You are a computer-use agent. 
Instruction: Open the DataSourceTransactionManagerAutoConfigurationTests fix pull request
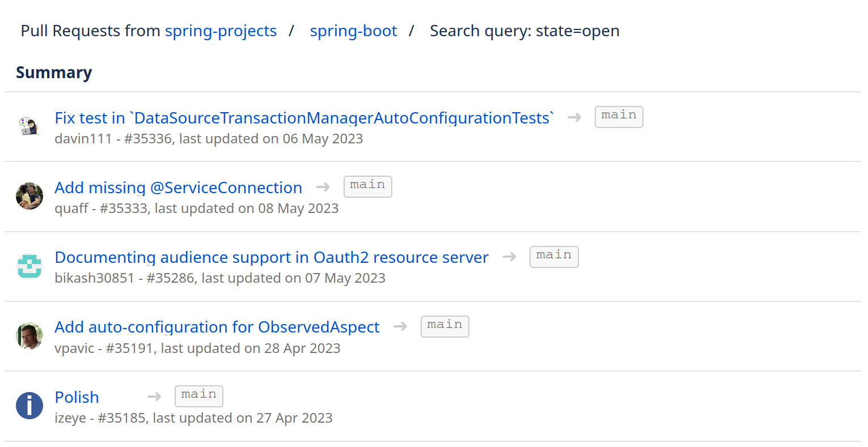click(x=304, y=118)
